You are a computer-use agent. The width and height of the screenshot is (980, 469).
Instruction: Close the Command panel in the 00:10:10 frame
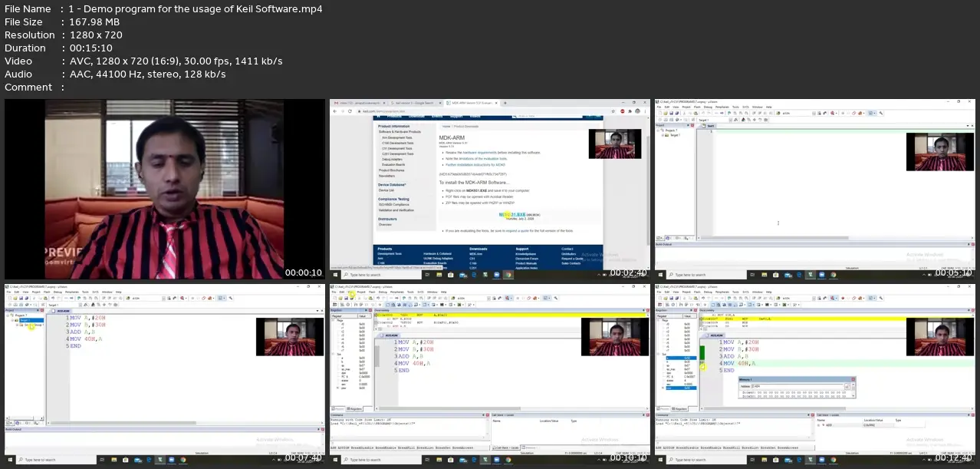pos(488,415)
